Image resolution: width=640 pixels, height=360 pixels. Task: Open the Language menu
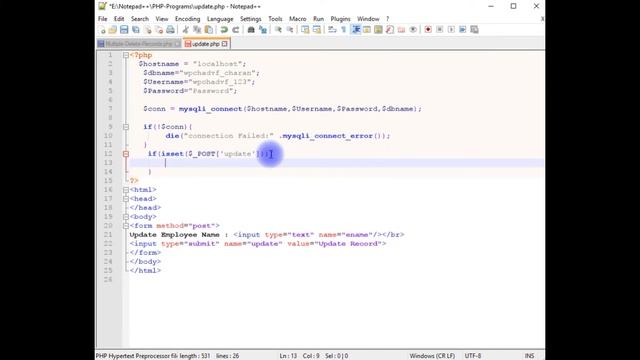[x=220, y=19]
